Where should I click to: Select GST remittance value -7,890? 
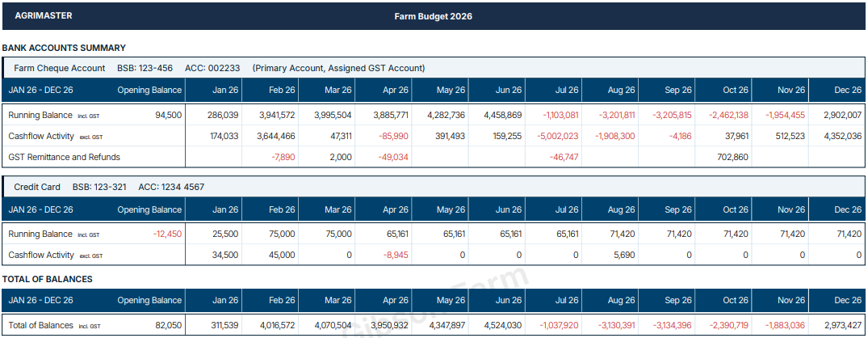pos(283,157)
